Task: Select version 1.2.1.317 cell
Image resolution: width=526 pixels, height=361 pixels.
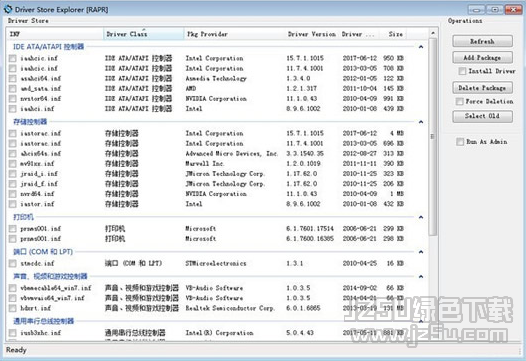Action: [x=302, y=89]
